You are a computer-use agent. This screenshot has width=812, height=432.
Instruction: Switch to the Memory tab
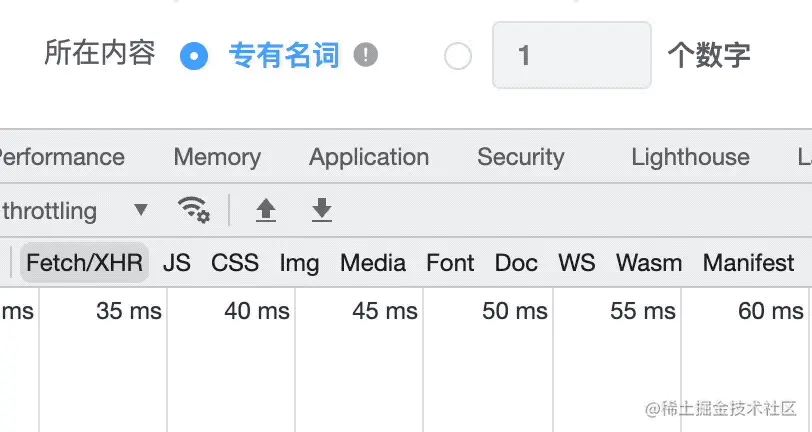coord(217,157)
